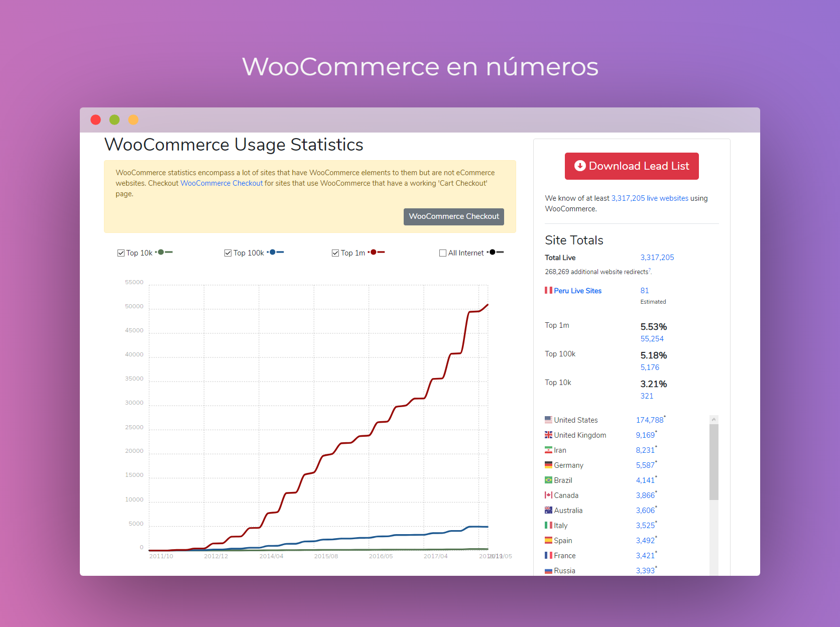
Task: Uncheck the Top 100k checkbox
Action: click(228, 253)
